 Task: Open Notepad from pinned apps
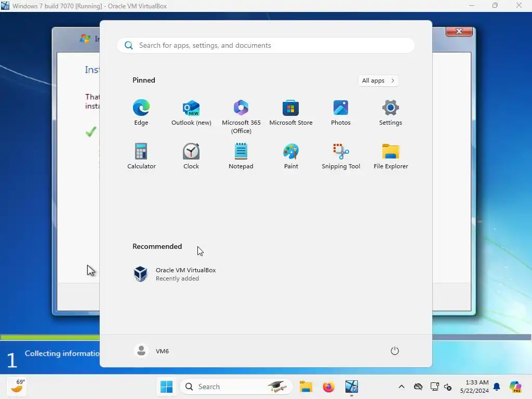click(241, 156)
